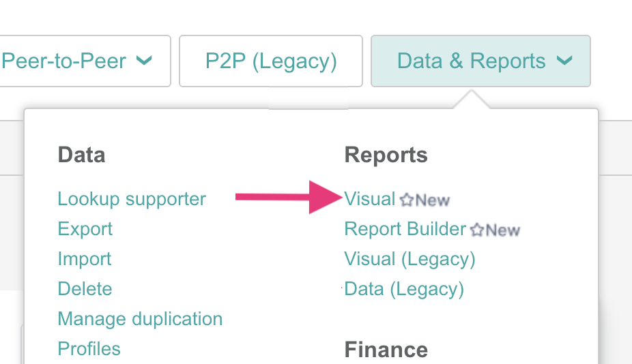
Task: Click the pink arrow pointing to Visual
Action: pyautogui.click(x=287, y=197)
